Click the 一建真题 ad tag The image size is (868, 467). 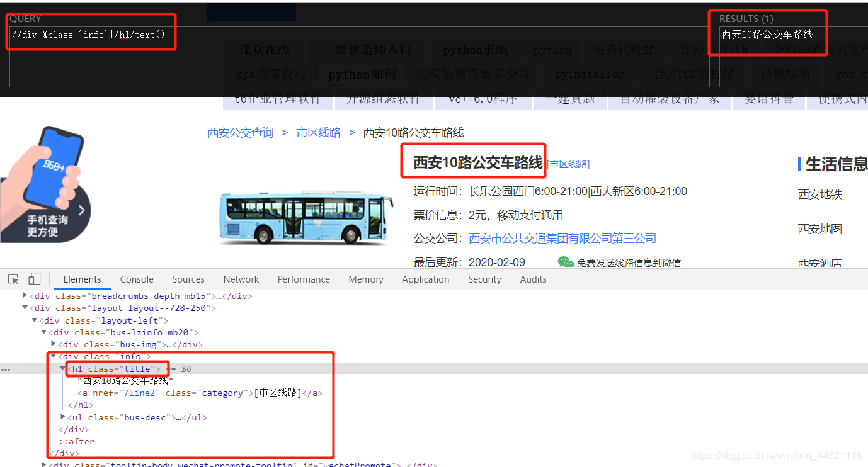coord(569,99)
